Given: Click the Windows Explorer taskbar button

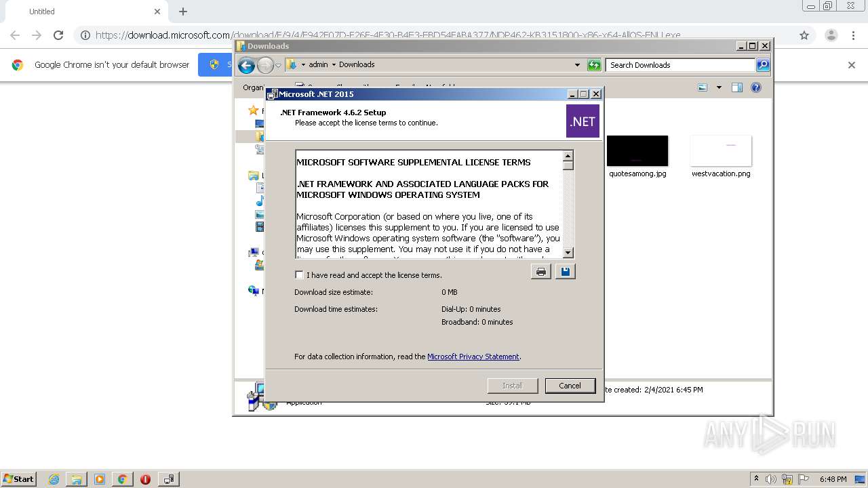Looking at the screenshot, I should pyautogui.click(x=77, y=479).
